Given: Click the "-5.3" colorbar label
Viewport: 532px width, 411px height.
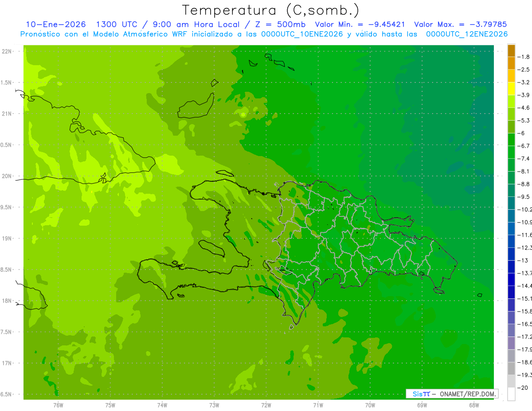Looking at the screenshot, I should [x=523, y=121].
